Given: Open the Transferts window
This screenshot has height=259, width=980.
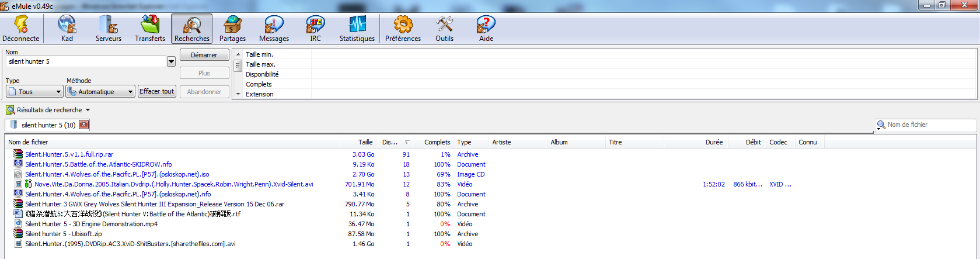Looking at the screenshot, I should pos(150,29).
